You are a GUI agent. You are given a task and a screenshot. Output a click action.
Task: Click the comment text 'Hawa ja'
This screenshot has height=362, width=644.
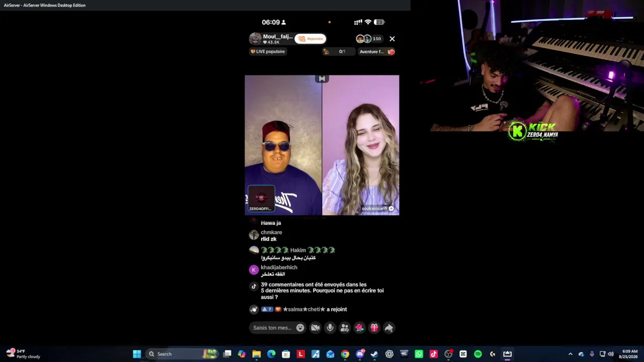coord(271,223)
